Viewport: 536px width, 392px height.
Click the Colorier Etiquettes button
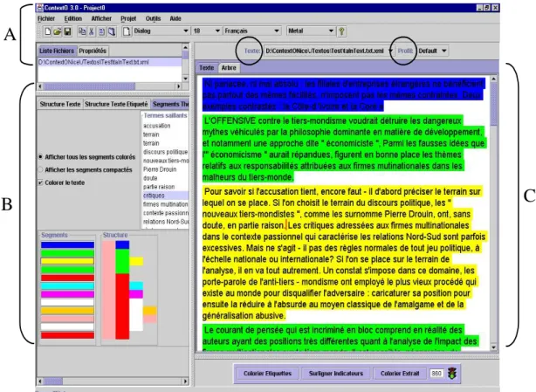tap(268, 373)
